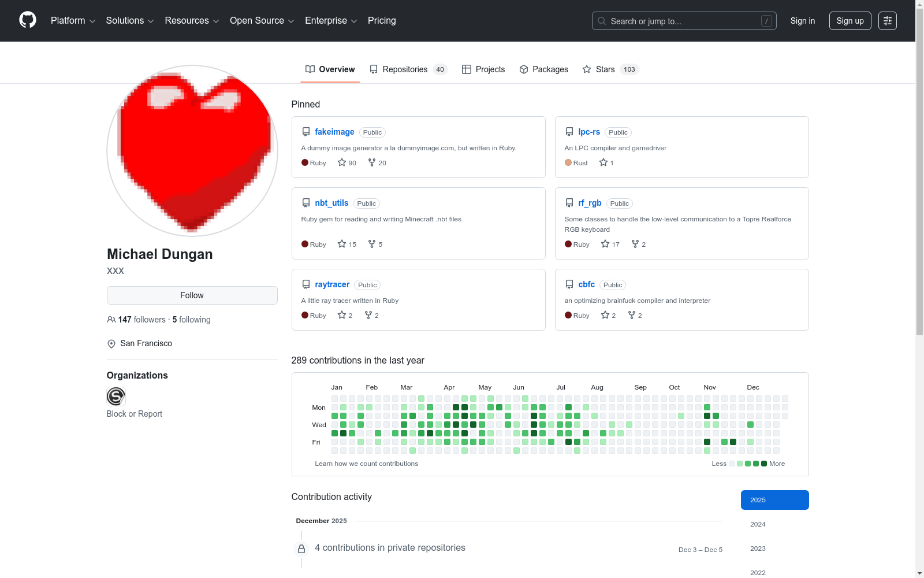This screenshot has height=578, width=924.
Task: Click the '289 contributions in the last year' heading
Action: coord(357,361)
